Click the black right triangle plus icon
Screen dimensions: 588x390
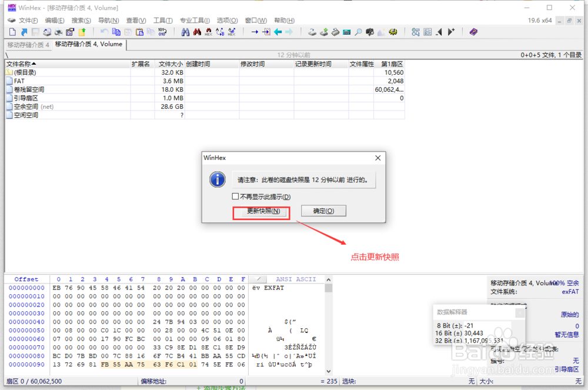click(451, 32)
